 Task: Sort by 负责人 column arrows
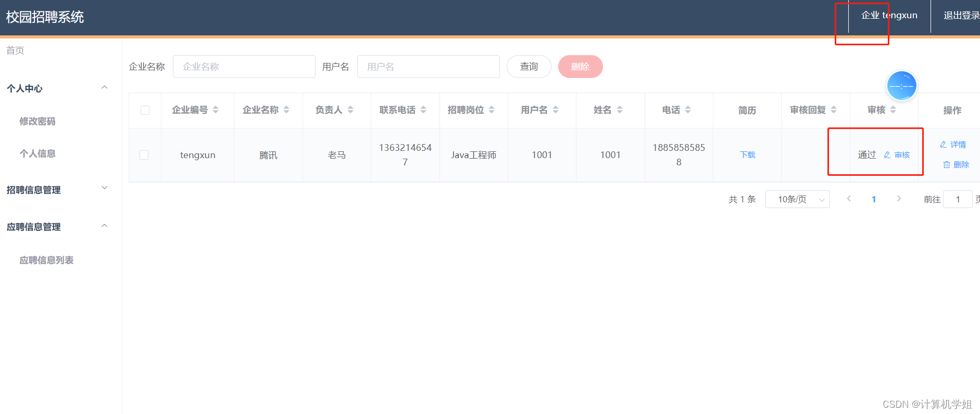(350, 110)
